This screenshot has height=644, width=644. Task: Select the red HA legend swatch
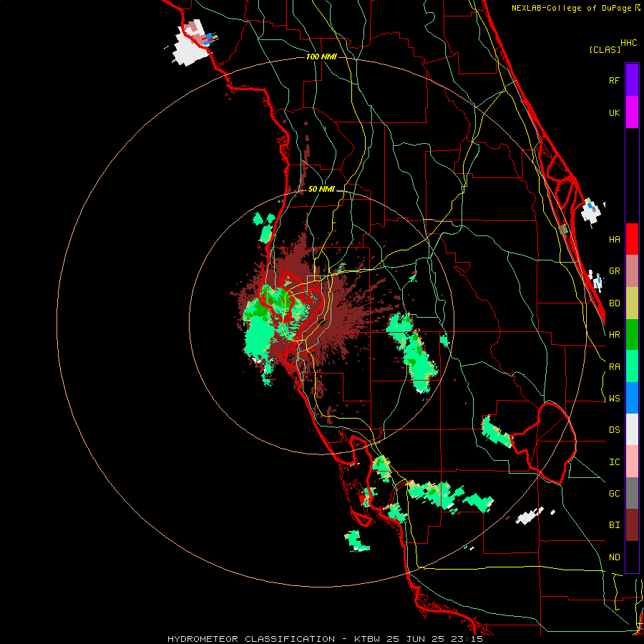click(x=632, y=239)
